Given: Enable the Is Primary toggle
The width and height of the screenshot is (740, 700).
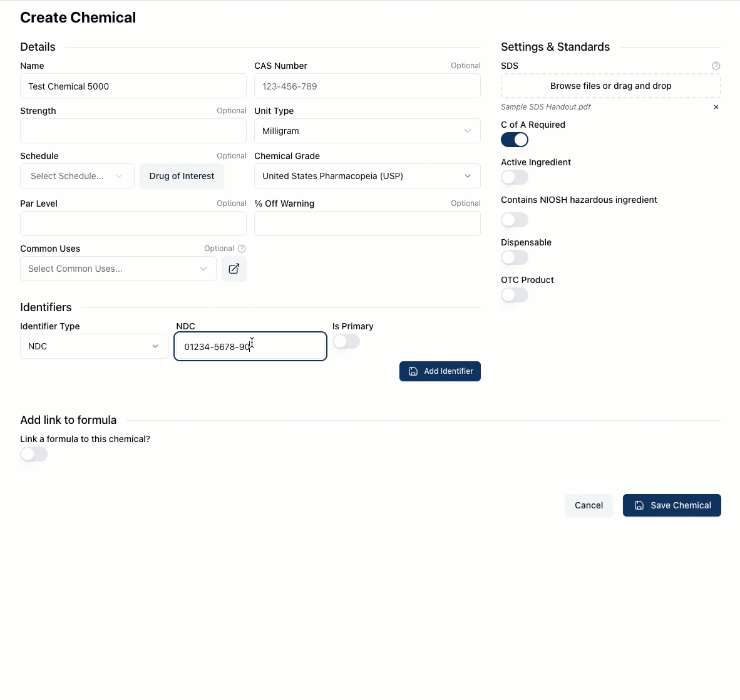Looking at the screenshot, I should [x=346, y=341].
